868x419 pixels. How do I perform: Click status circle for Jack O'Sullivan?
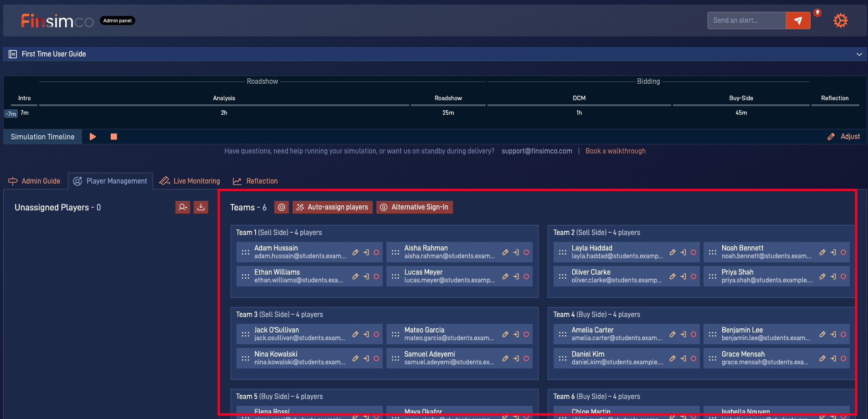tap(376, 334)
